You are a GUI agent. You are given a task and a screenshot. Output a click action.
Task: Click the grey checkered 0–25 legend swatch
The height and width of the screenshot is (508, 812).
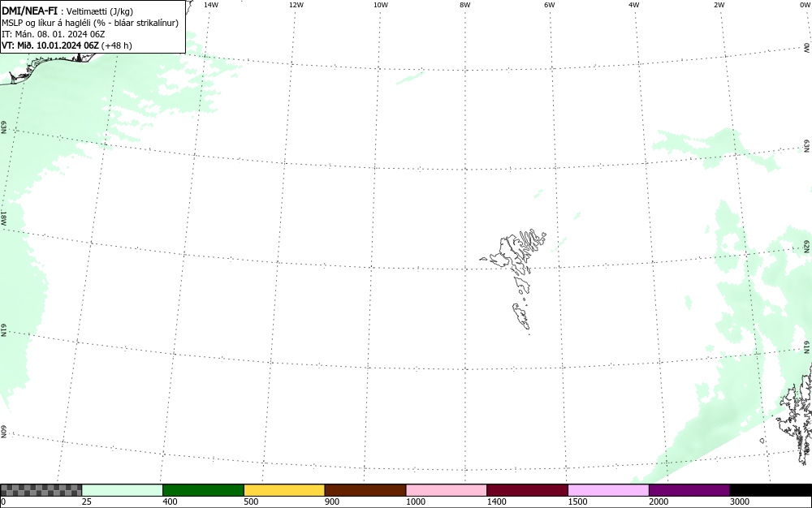click(x=41, y=490)
